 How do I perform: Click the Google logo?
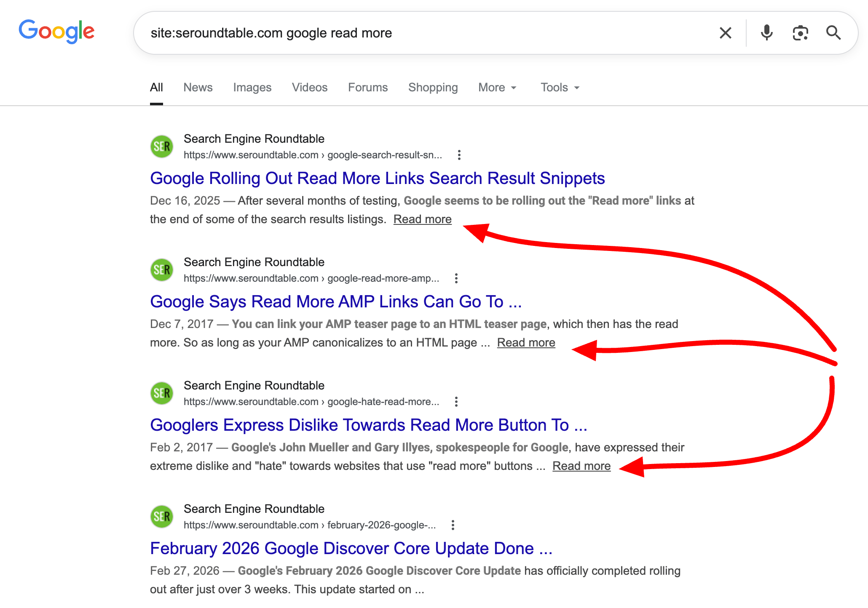pos(56,32)
